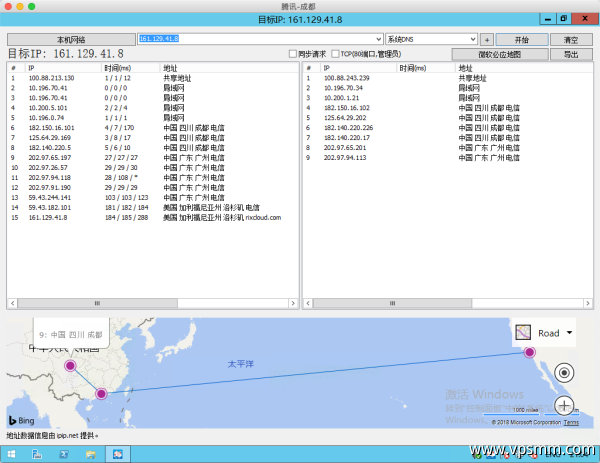Viewport: 600px width, 463px height.
Task: Click left table IP column header
Action: 64,68
